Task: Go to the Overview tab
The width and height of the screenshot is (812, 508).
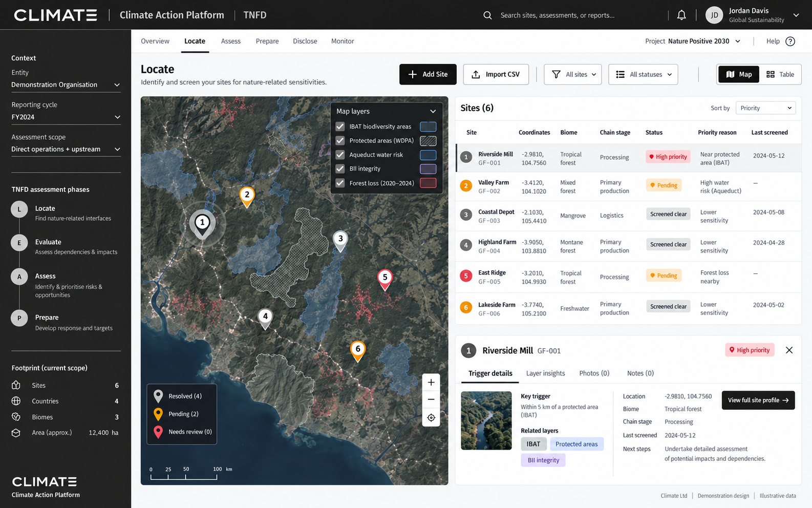Action: point(155,41)
